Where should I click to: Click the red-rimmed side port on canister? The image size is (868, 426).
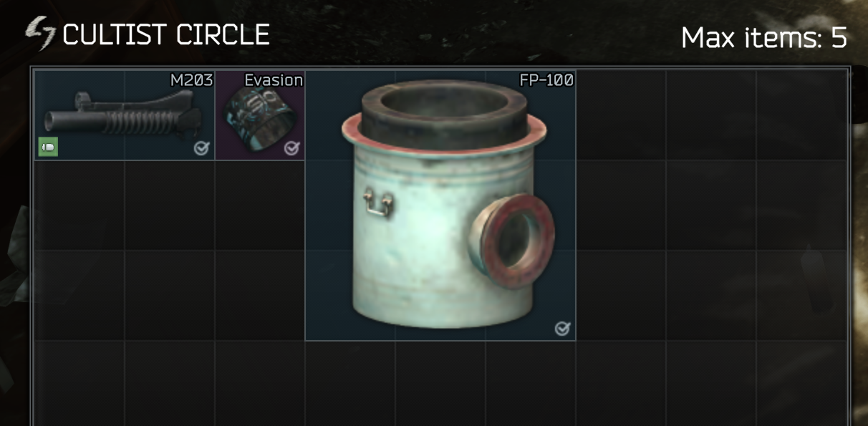tap(518, 241)
